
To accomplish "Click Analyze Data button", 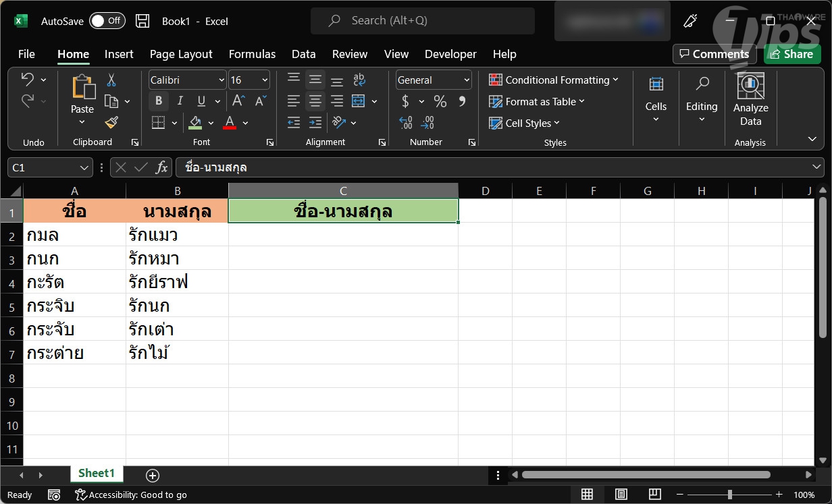I will click(x=750, y=100).
